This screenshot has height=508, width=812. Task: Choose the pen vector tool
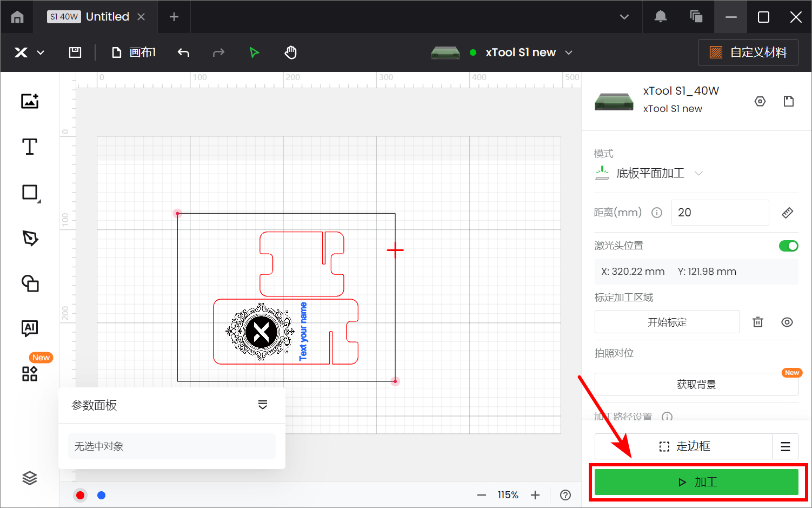(x=30, y=238)
